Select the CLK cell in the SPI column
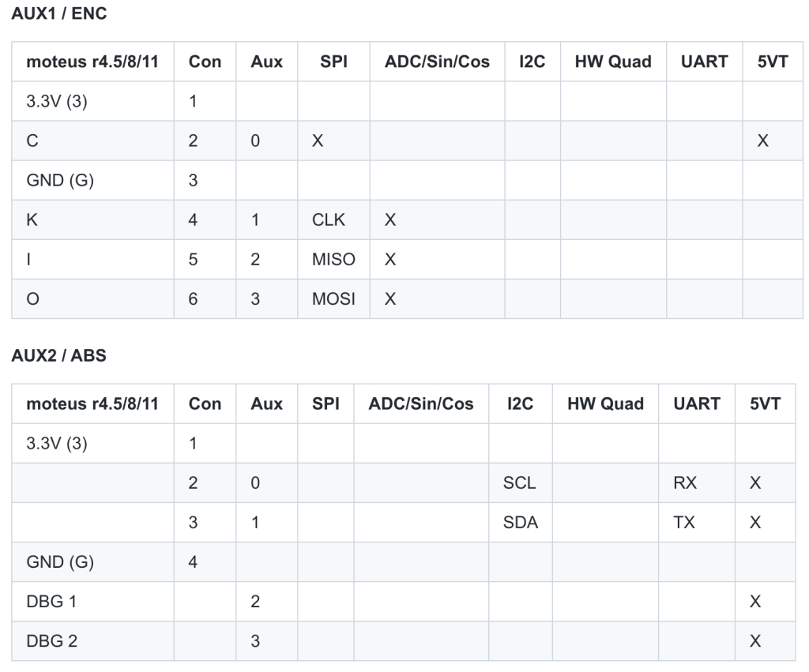The width and height of the screenshot is (809, 672). (329, 220)
